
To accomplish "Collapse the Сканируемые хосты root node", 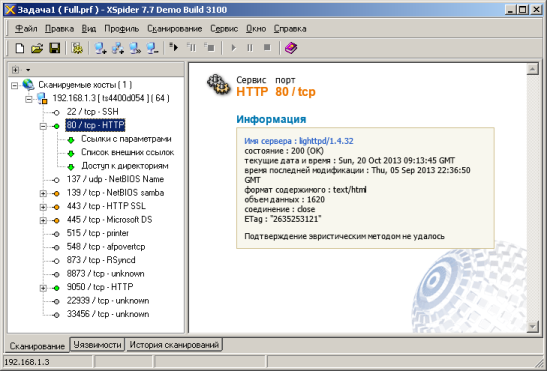I will tap(14, 85).
